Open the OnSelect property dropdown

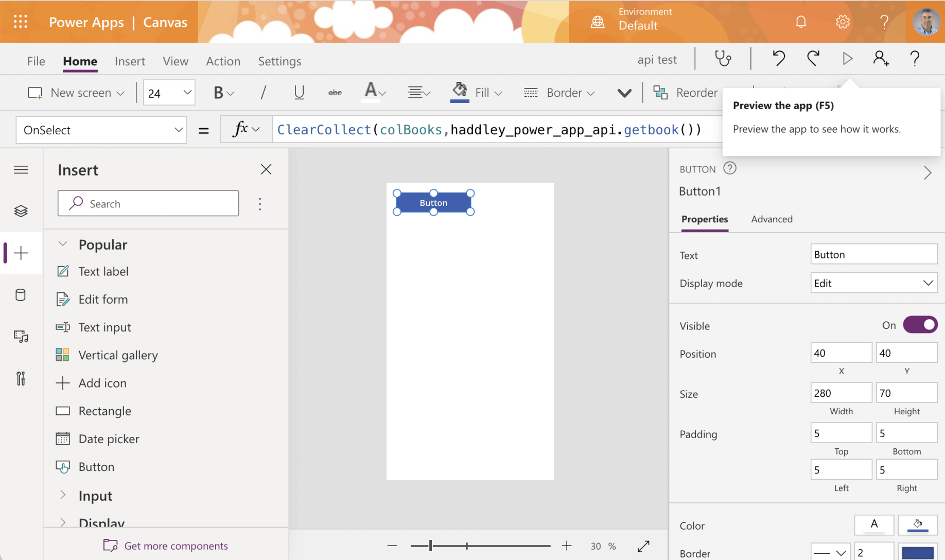101,130
